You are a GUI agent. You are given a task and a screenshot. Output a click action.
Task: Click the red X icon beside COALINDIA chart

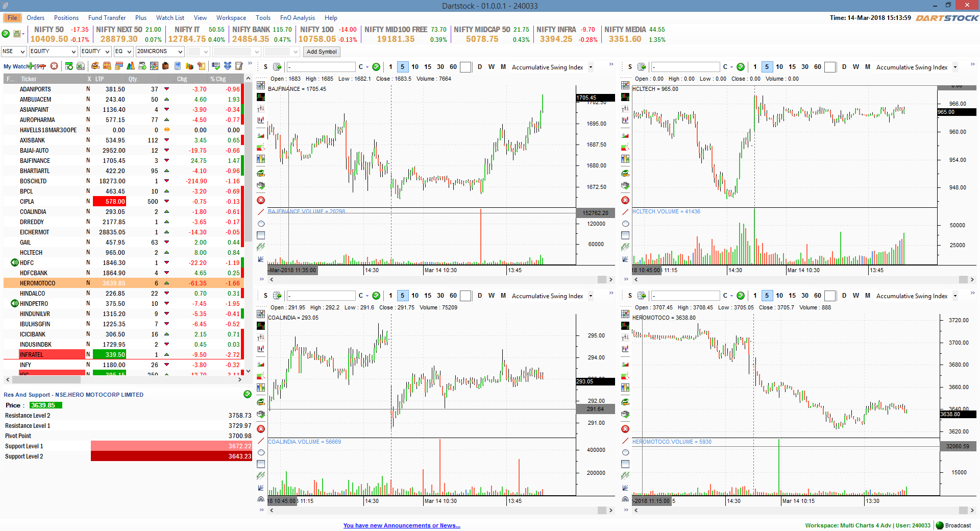point(261,429)
